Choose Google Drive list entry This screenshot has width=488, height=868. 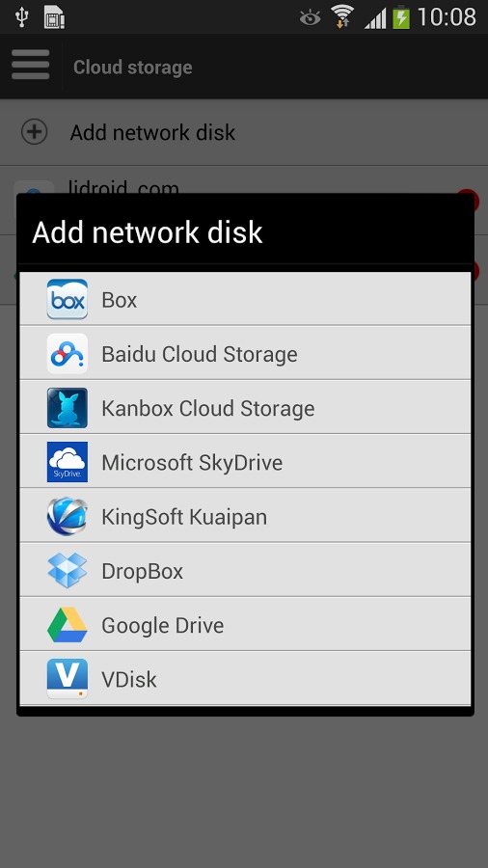pyautogui.click(x=245, y=624)
